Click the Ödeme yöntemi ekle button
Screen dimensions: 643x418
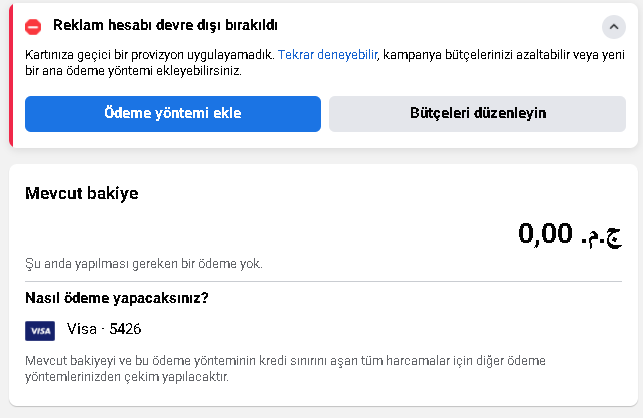173,114
